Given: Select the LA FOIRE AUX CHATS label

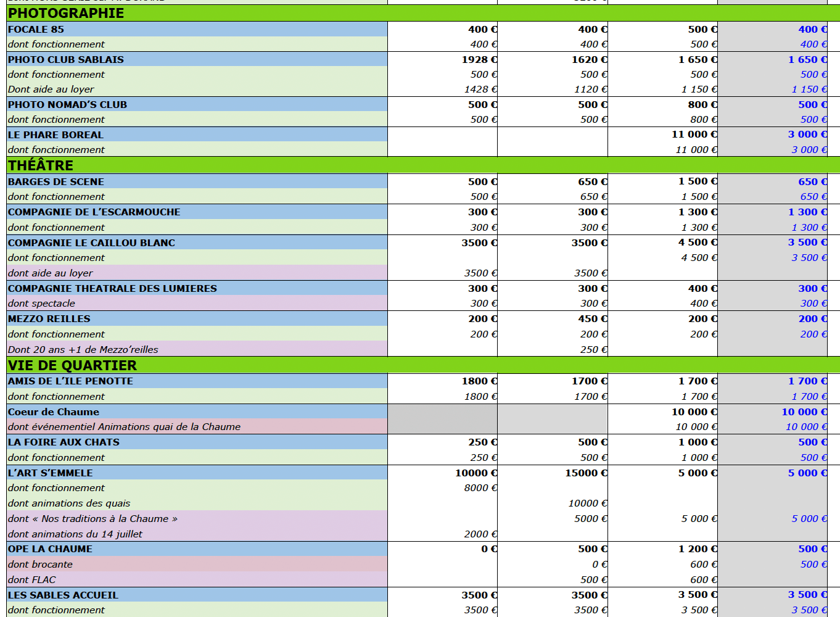Looking at the screenshot, I should [x=64, y=442].
